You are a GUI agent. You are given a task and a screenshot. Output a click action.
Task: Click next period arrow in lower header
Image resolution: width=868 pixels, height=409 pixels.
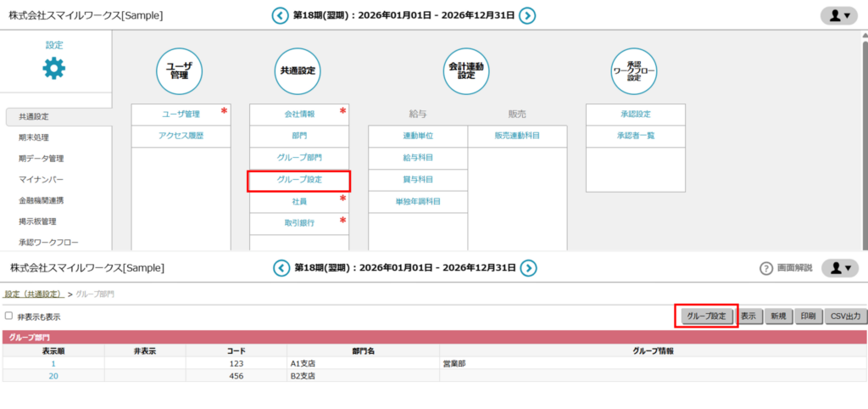528,268
